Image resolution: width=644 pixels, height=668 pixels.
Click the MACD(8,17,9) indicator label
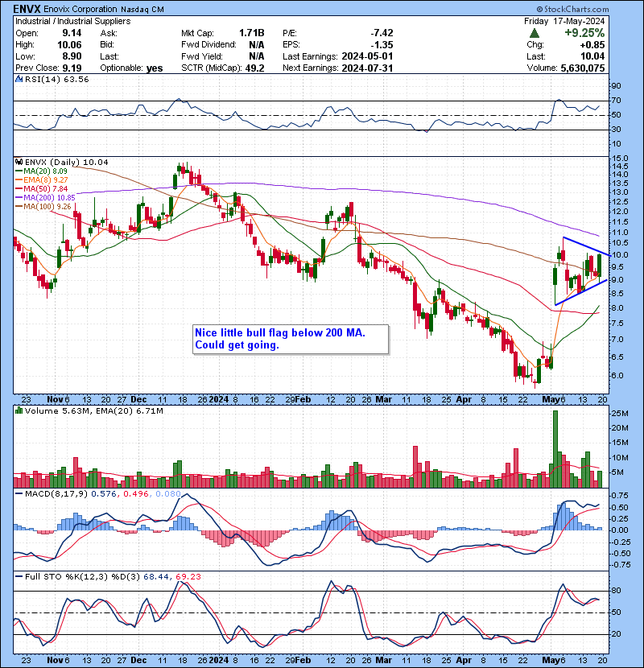point(56,494)
